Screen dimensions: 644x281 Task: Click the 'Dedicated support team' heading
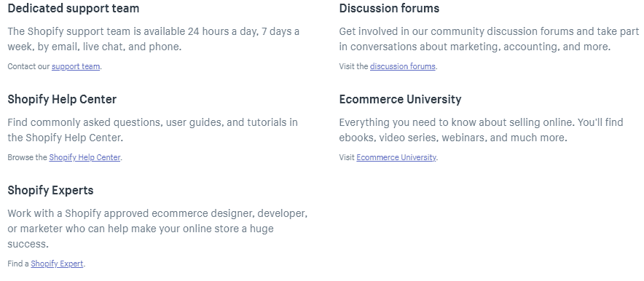[74, 8]
